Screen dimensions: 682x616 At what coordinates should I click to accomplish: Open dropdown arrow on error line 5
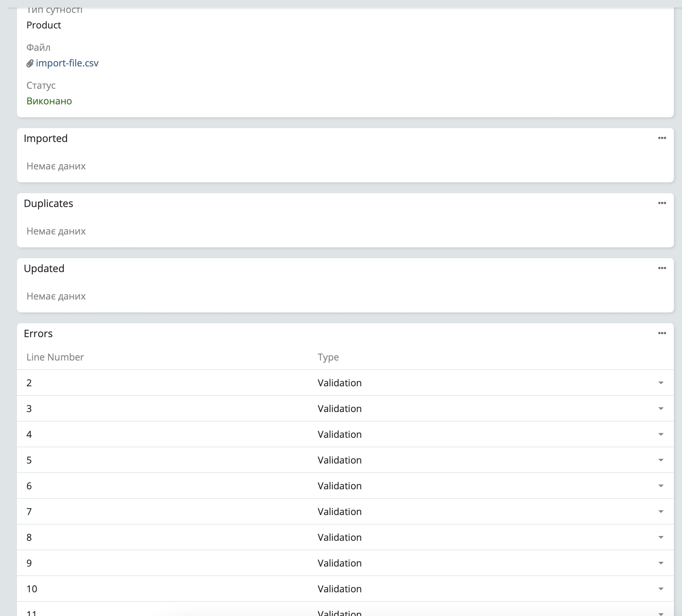[661, 460]
